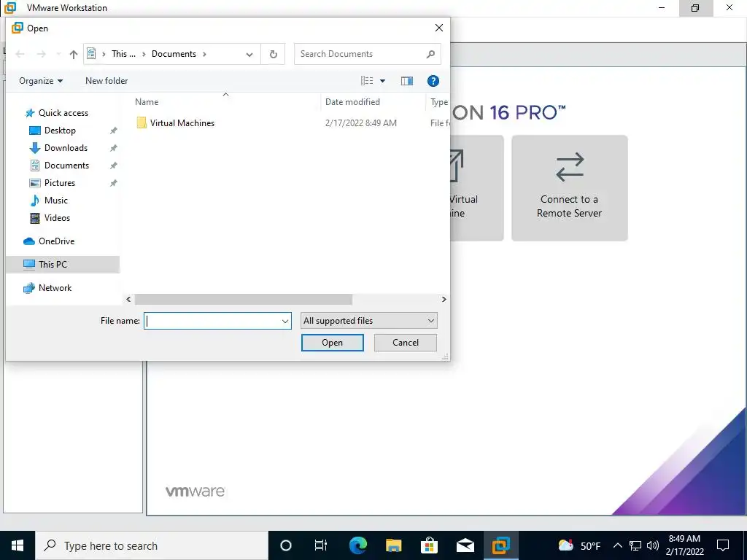Expand the Documents breadcrumb chevron

tap(204, 54)
